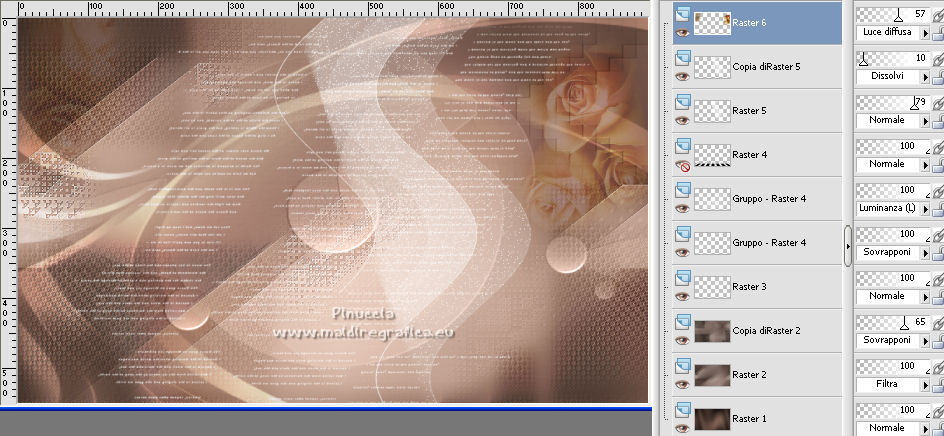Click the layer type icon of Copia diRaster 2

pos(682,322)
